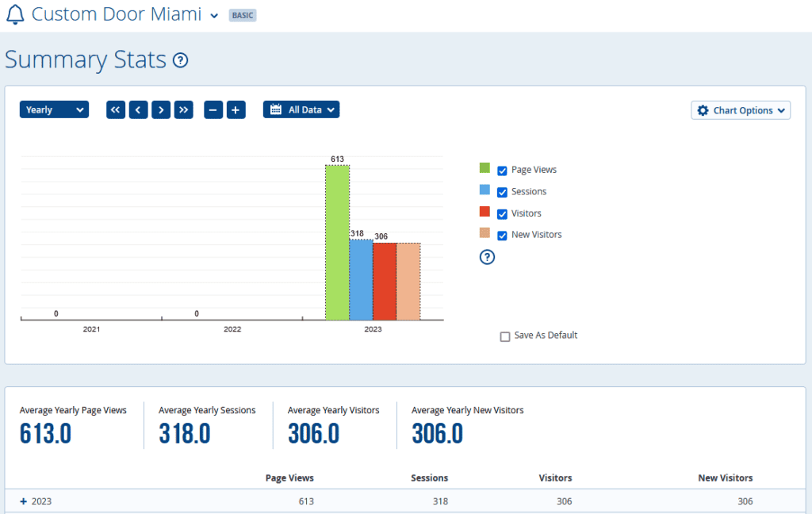
Task: Click the notification bell icon
Action: coord(15,14)
